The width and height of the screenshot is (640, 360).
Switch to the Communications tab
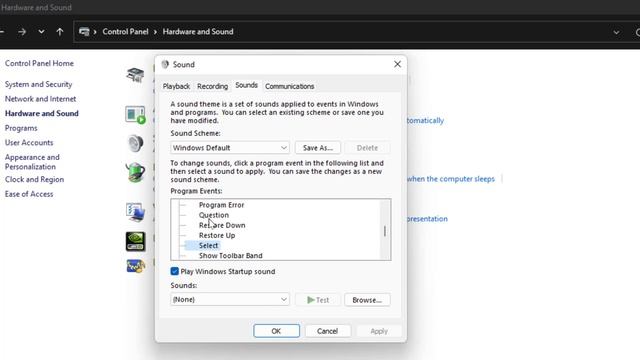[289, 86]
